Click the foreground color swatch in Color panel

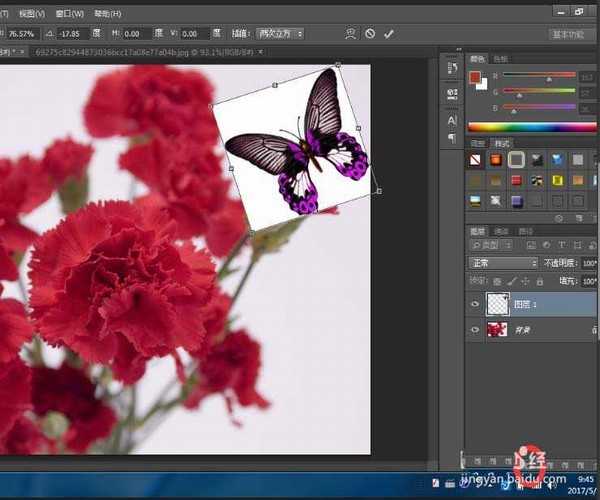click(x=476, y=77)
